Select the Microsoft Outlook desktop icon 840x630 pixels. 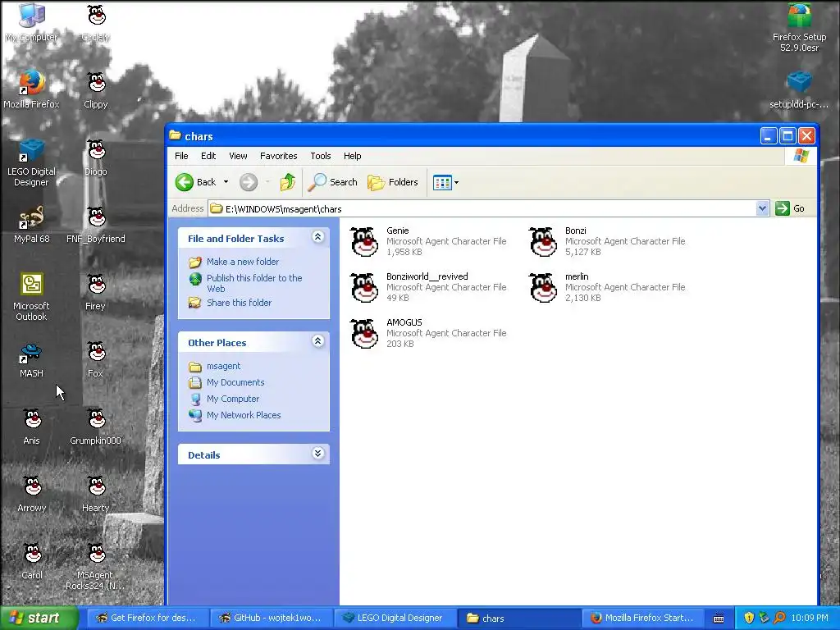tap(32, 297)
